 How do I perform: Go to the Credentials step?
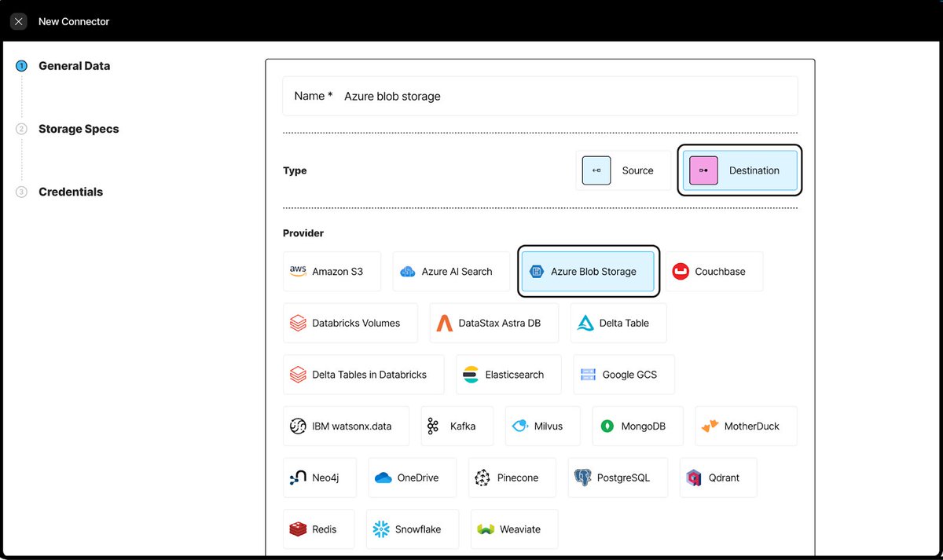point(71,192)
